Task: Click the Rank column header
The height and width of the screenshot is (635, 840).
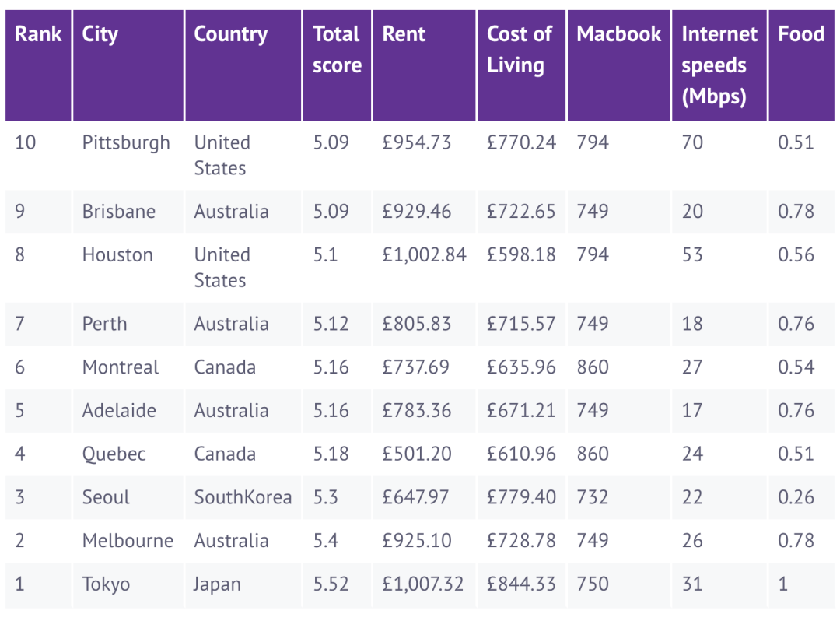Action: pyautogui.click(x=38, y=34)
